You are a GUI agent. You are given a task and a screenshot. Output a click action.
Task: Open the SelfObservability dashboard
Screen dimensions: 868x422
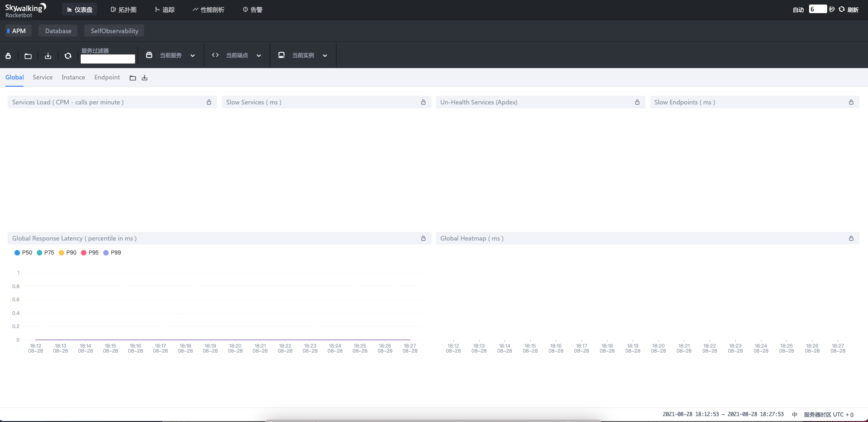point(114,31)
